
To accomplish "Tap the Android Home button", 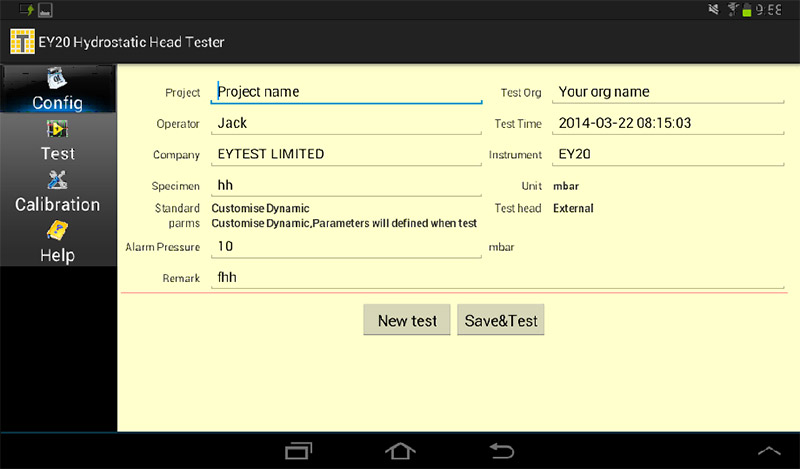I will point(400,451).
